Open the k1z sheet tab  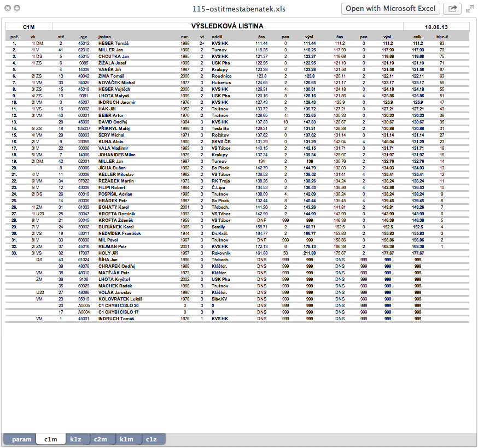tap(75, 439)
